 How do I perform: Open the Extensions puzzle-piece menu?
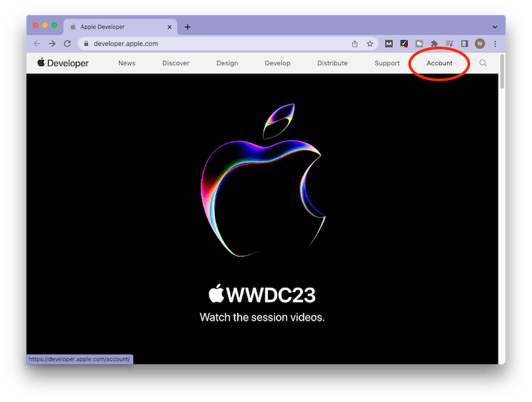[434, 44]
